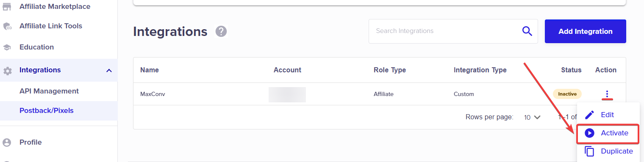The image size is (644, 162).
Task: Click the Affiliate Marketplace store icon
Action: click(7, 6)
